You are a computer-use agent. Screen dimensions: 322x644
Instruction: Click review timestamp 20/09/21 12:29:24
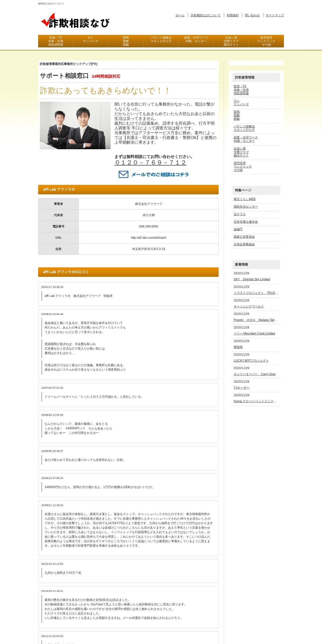click(x=52, y=505)
